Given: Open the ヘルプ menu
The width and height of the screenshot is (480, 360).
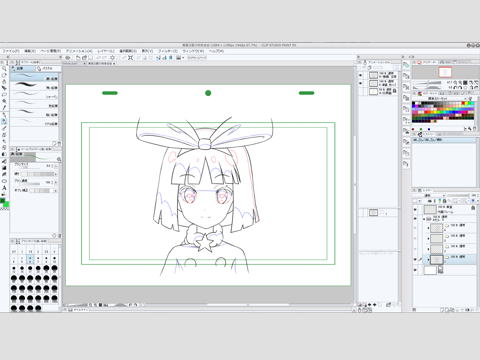Looking at the screenshot, I should [x=216, y=51].
